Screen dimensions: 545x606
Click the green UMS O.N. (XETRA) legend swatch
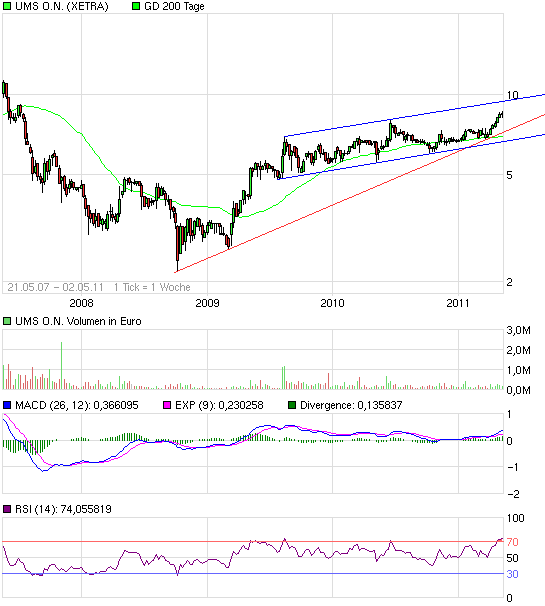point(7,6)
